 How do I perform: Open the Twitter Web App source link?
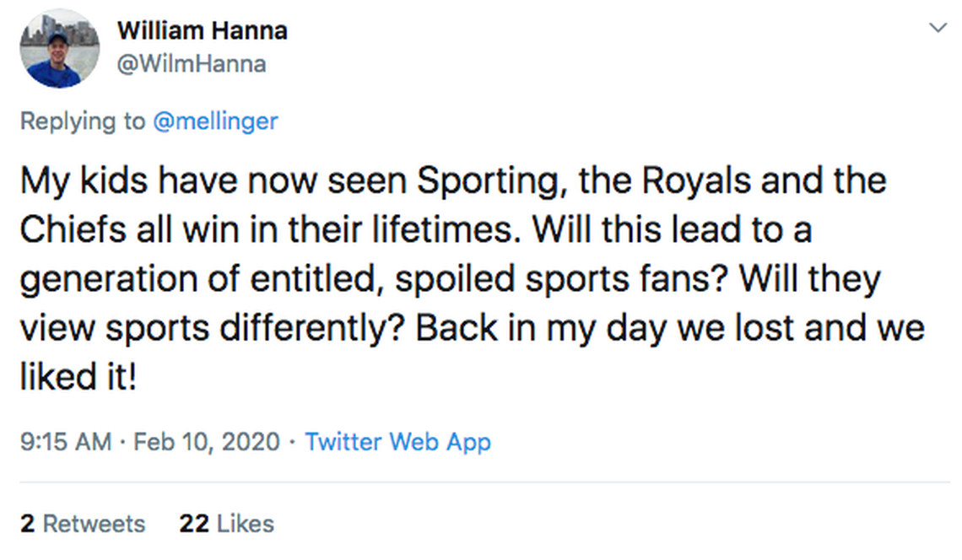click(397, 441)
